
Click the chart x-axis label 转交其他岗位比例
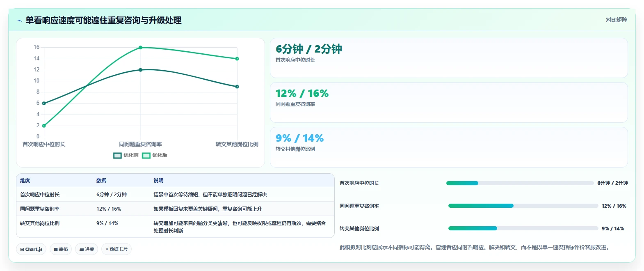pyautogui.click(x=237, y=145)
